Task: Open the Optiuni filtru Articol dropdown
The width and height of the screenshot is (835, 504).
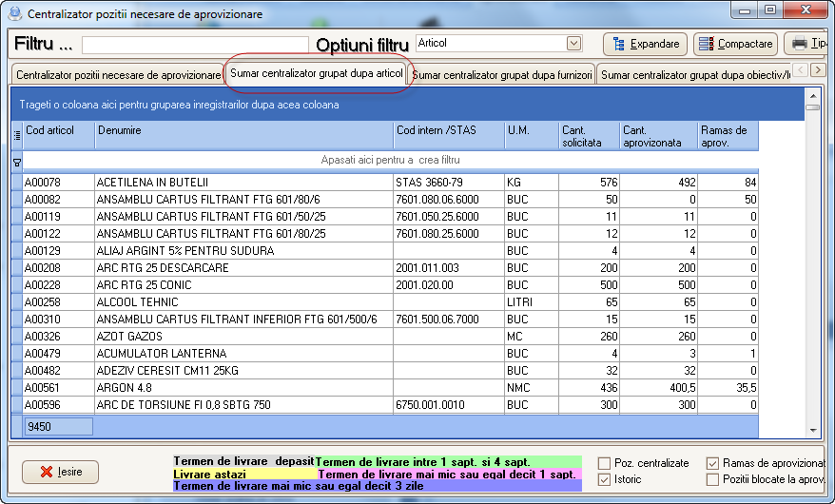Action: tap(573, 43)
